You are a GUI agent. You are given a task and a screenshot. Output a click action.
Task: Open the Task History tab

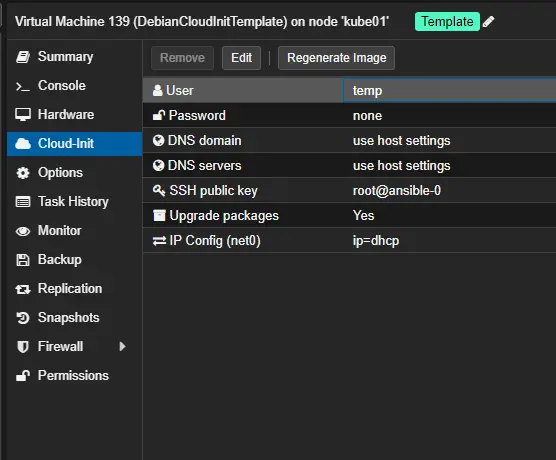coord(74,202)
